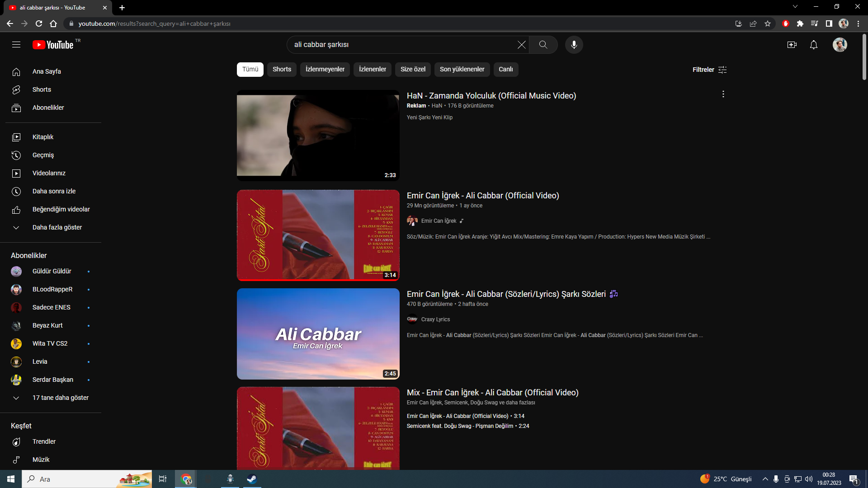The image size is (868, 488).
Task: Clear the search box with X
Action: pyautogui.click(x=521, y=45)
